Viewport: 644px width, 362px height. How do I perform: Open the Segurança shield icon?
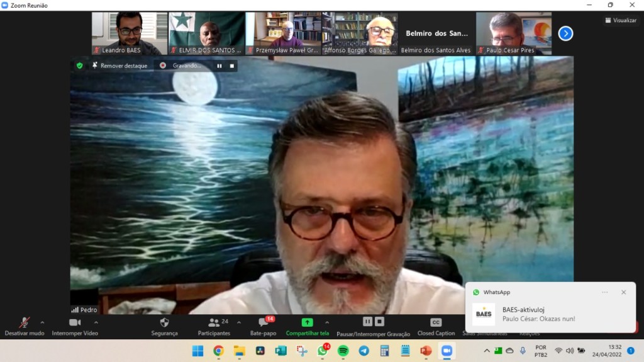(164, 322)
